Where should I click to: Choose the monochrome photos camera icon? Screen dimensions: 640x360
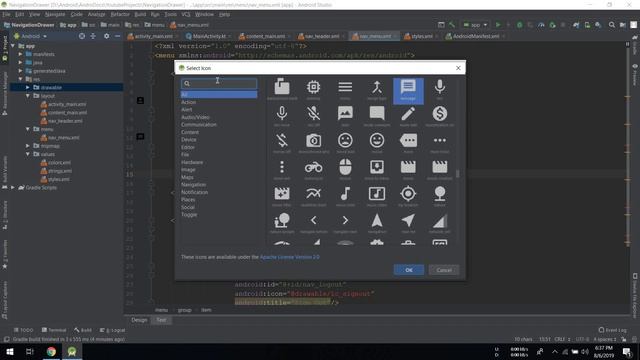313,140
